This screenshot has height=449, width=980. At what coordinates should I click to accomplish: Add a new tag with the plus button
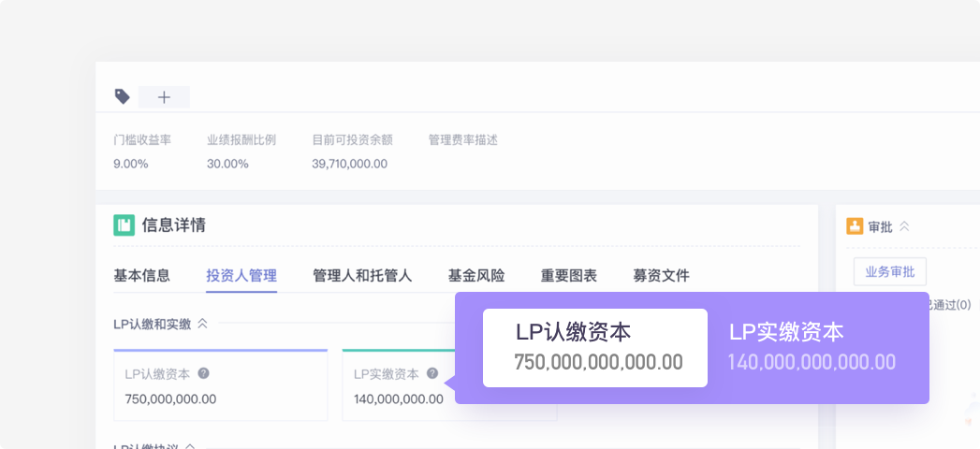pos(164,96)
